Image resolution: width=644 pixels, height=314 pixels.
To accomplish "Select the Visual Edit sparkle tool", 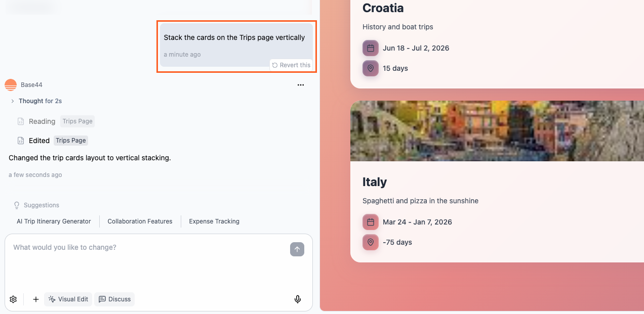I will coord(68,299).
